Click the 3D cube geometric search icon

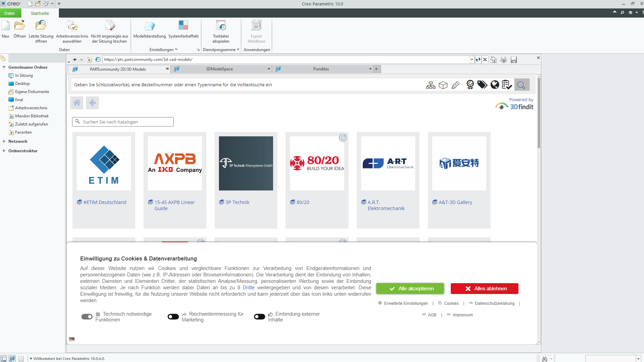point(443,85)
